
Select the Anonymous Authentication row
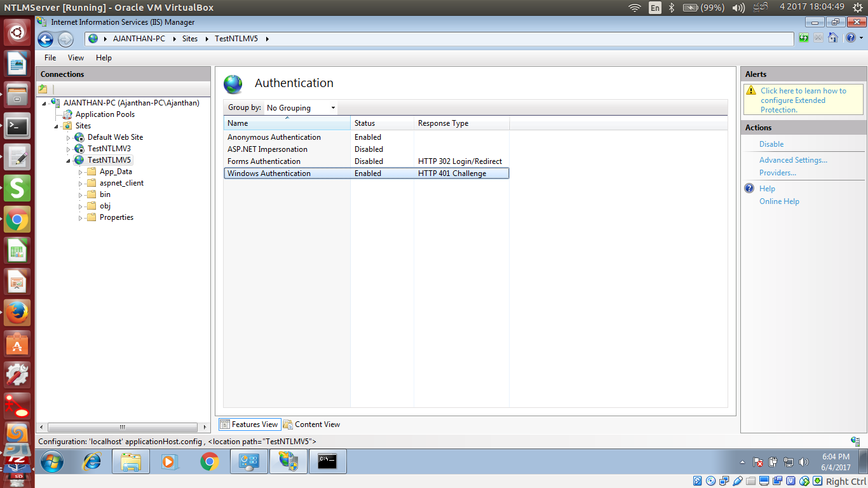click(x=366, y=137)
